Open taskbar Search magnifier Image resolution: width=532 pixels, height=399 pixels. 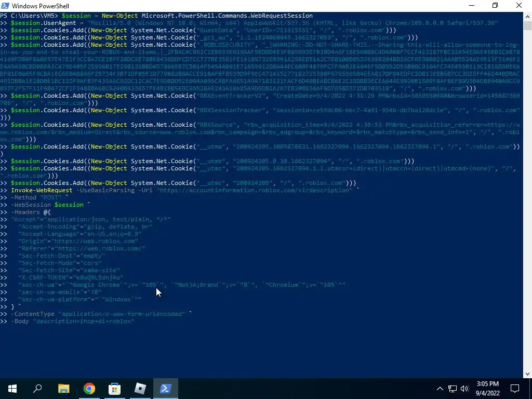37,389
